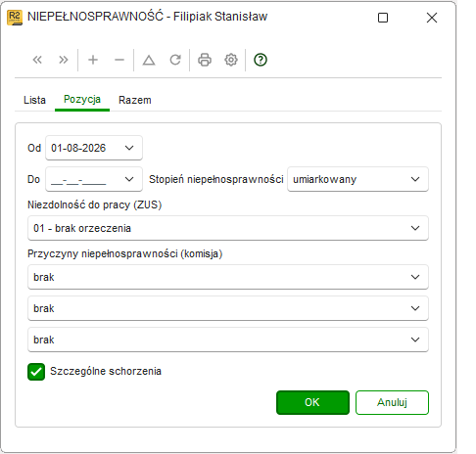Click the triangle edit icon in toolbar
The height and width of the screenshot is (454, 476).
tap(149, 60)
